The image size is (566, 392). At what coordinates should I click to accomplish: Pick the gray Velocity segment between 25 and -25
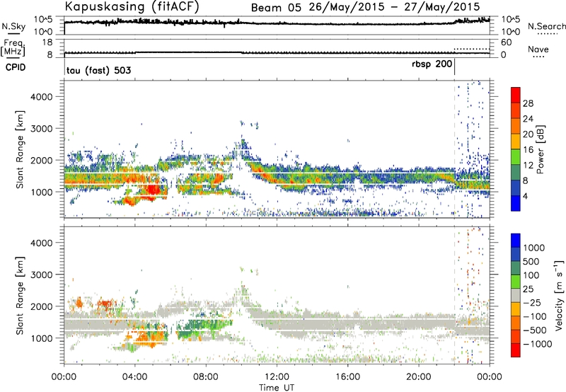coord(516,295)
